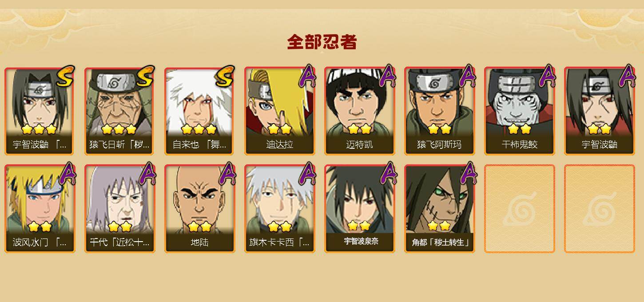Choose the 自来也 white-haired ninja card

point(200,111)
